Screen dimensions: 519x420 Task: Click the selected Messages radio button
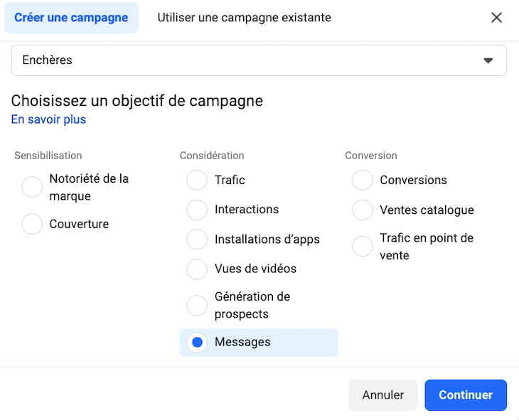pyautogui.click(x=197, y=343)
